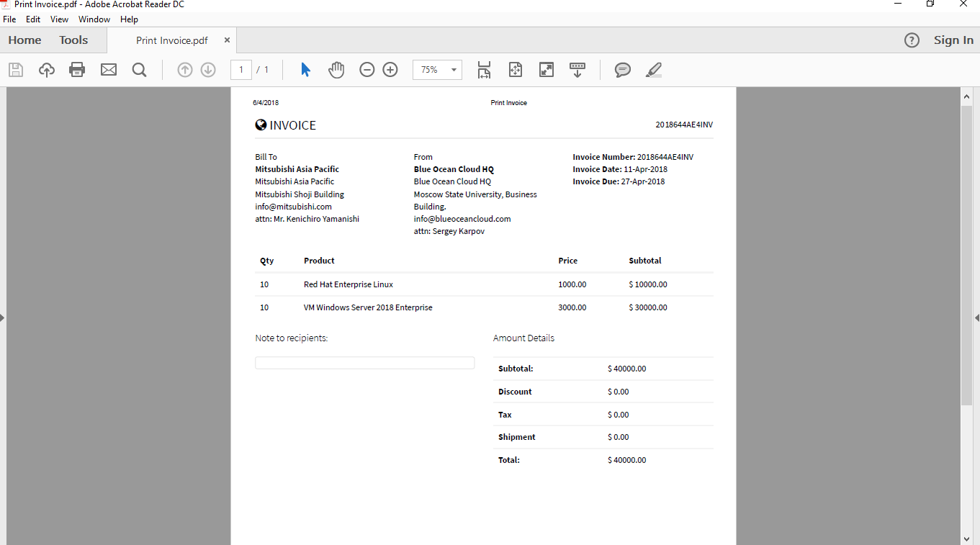Print the document using printer icon

[77, 70]
